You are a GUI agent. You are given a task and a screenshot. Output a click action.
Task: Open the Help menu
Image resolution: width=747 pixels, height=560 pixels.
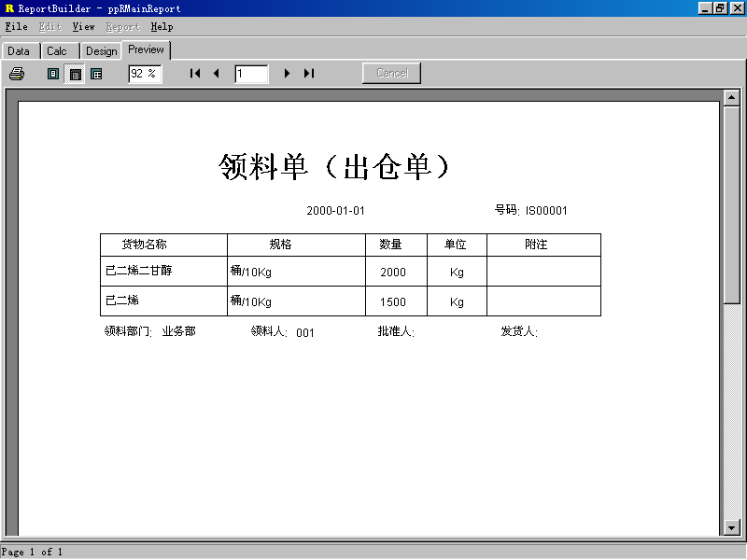(x=162, y=27)
